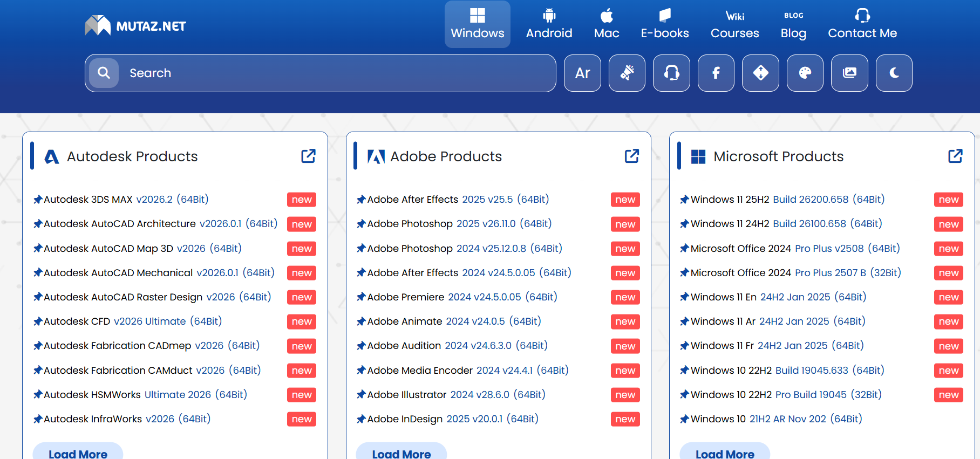Toggle dark mode with moon icon
980x459 pixels.
tap(894, 73)
